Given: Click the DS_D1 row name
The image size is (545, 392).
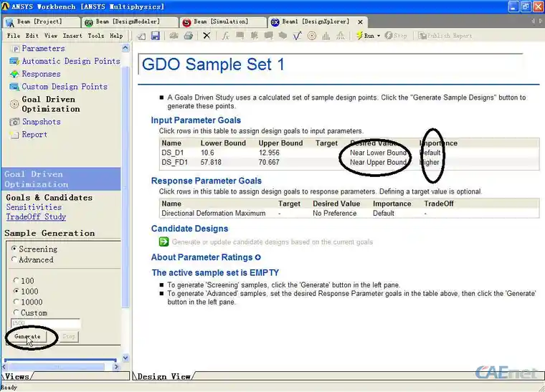Looking at the screenshot, I should click(172, 153).
